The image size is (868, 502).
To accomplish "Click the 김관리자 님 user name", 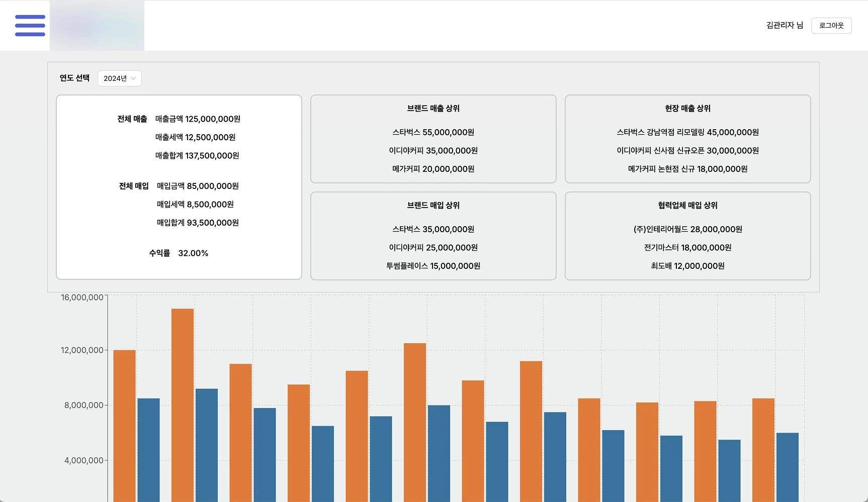I will pos(785,26).
